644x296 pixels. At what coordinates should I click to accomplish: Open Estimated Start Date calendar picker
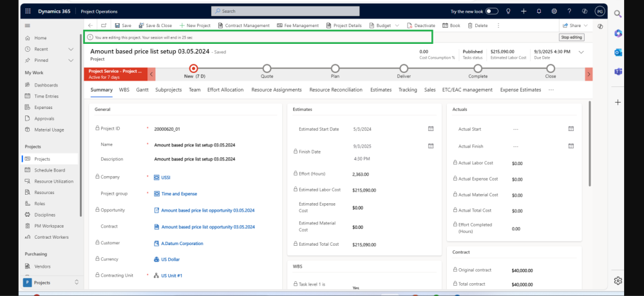431,129
